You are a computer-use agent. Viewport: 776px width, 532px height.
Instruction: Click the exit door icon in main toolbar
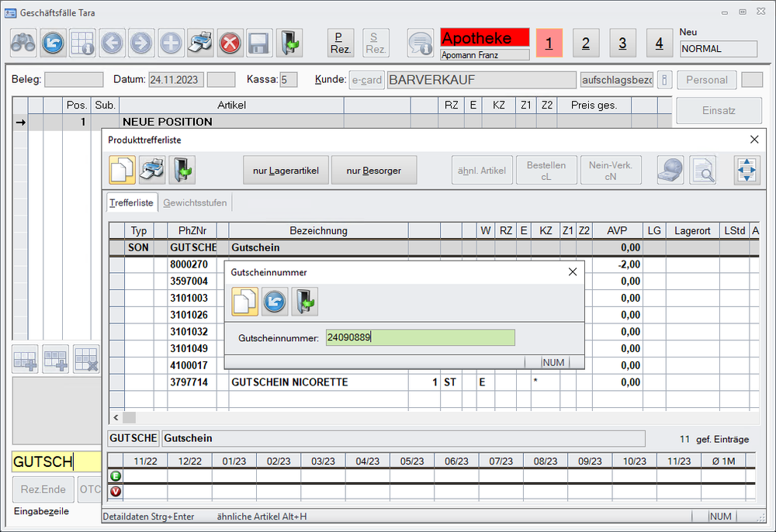point(289,42)
